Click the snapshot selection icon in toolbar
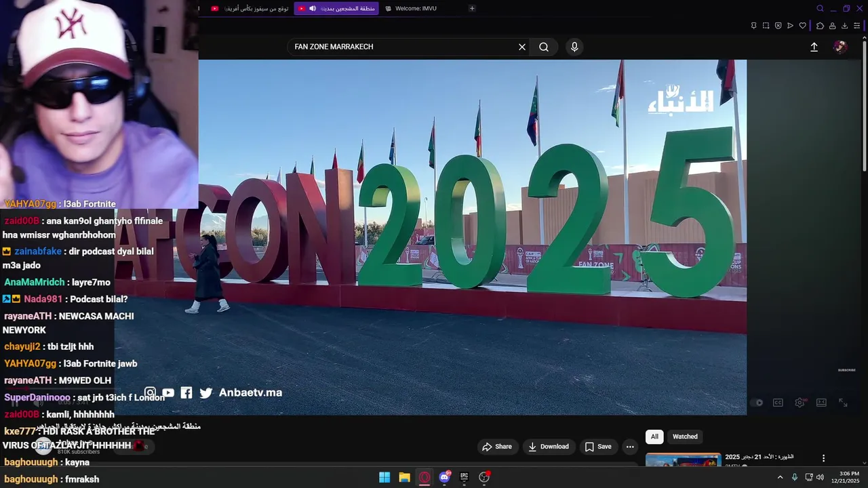The width and height of the screenshot is (868, 488). pyautogui.click(x=766, y=26)
